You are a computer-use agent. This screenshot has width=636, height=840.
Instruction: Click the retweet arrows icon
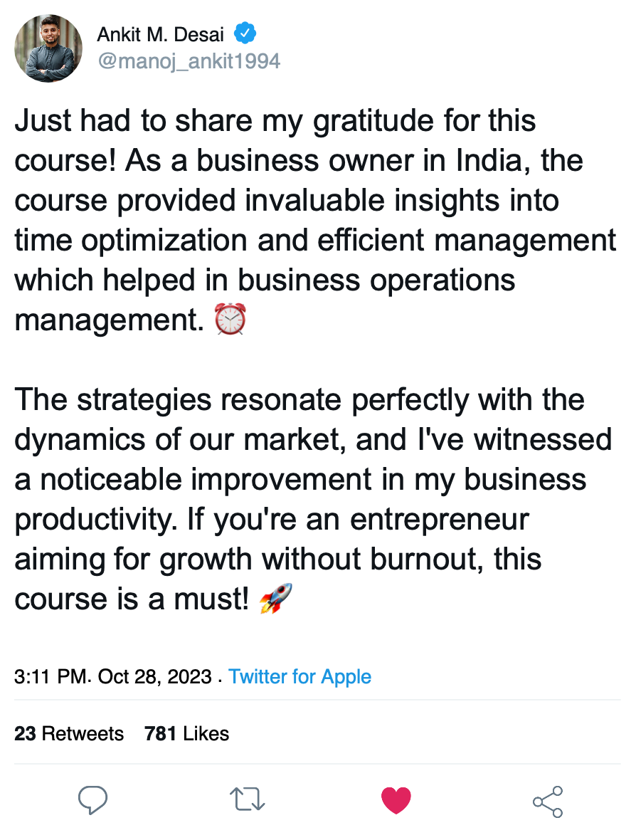[x=248, y=800]
